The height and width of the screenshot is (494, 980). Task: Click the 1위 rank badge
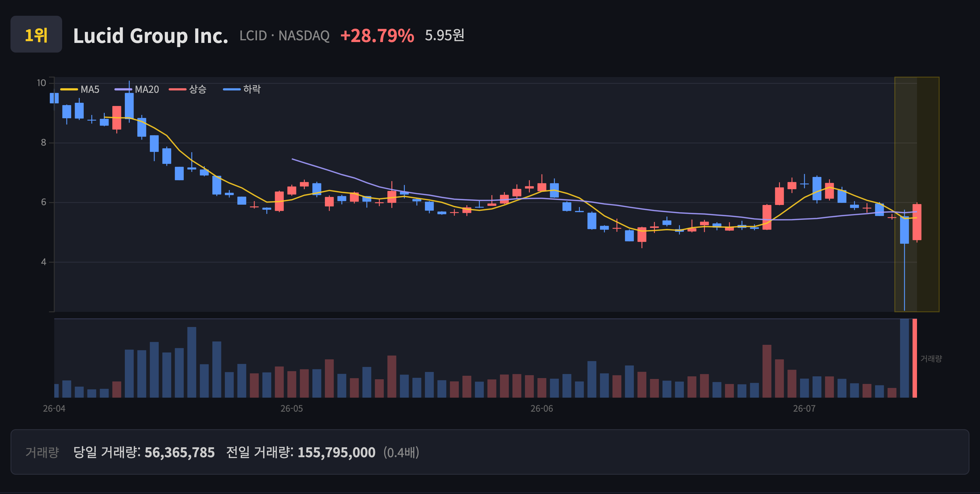click(x=36, y=34)
